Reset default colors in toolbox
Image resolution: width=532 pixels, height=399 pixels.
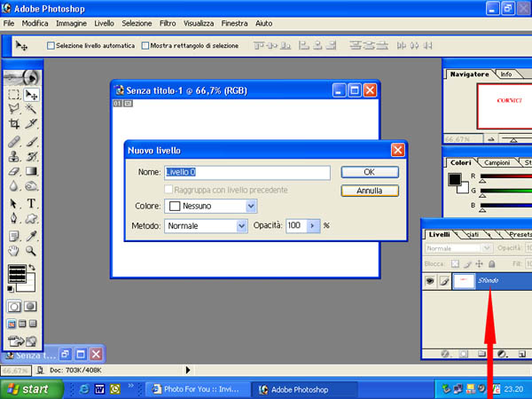point(11,289)
